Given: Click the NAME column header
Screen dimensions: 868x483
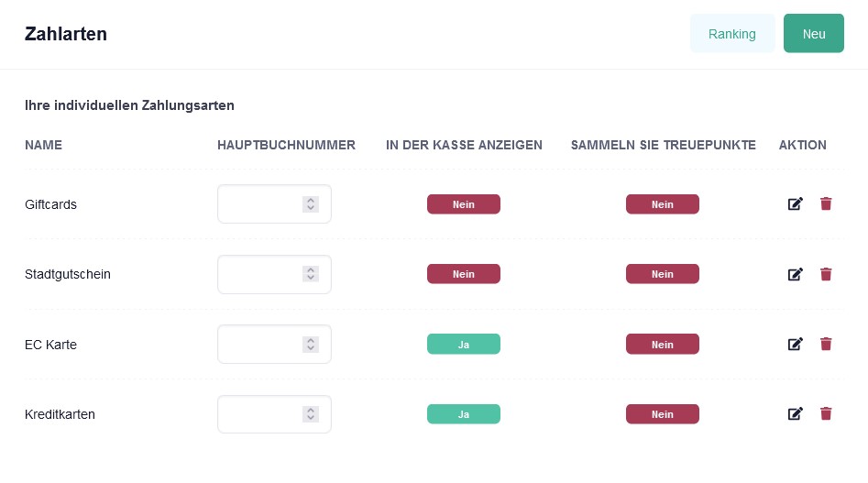Looking at the screenshot, I should (43, 145).
